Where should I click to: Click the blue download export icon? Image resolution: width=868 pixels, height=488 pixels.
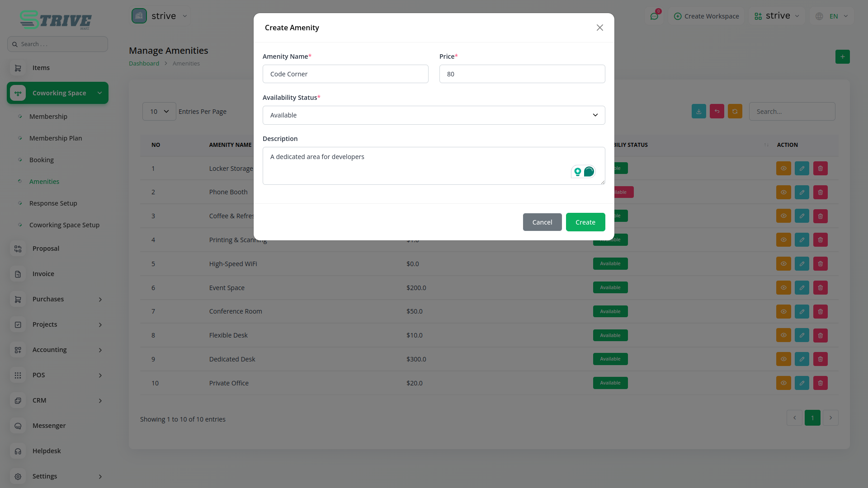click(x=698, y=112)
